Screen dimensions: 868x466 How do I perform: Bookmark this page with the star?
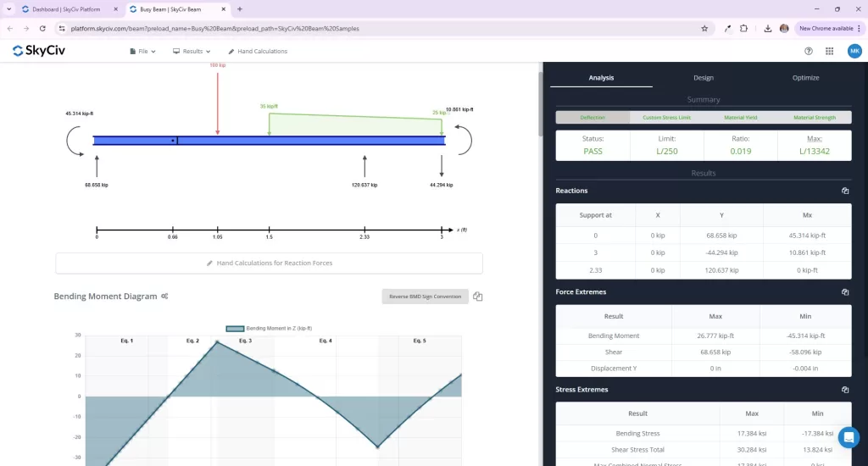click(704, 28)
